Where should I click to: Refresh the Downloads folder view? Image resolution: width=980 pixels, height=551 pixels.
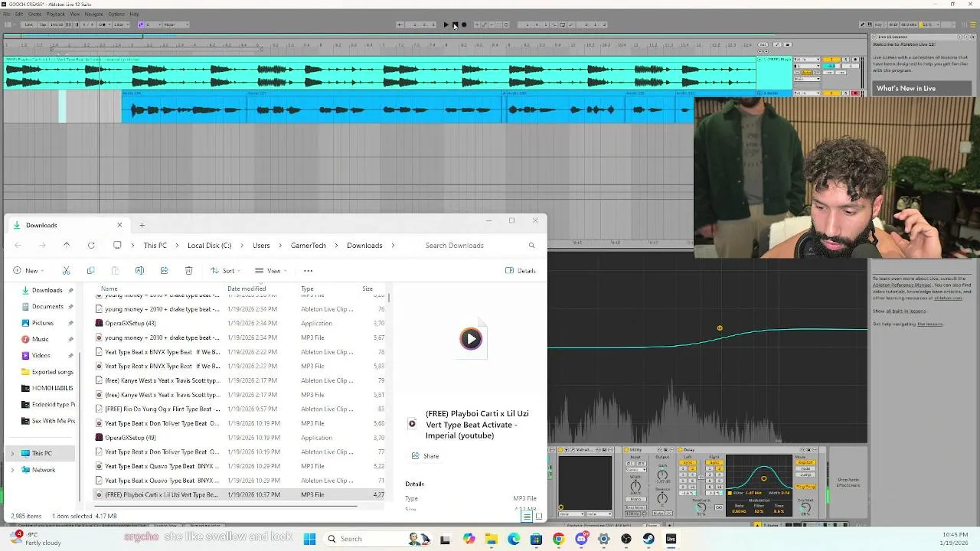click(91, 245)
